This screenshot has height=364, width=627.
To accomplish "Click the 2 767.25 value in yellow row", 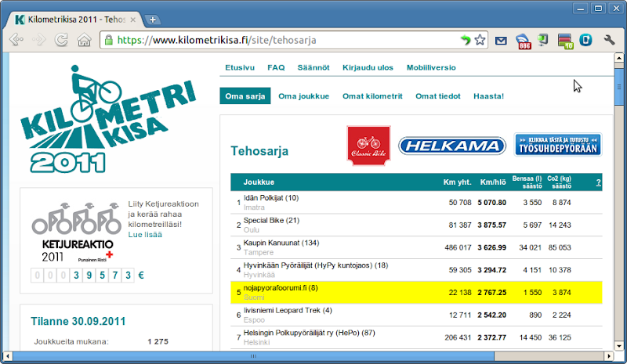I will [492, 293].
